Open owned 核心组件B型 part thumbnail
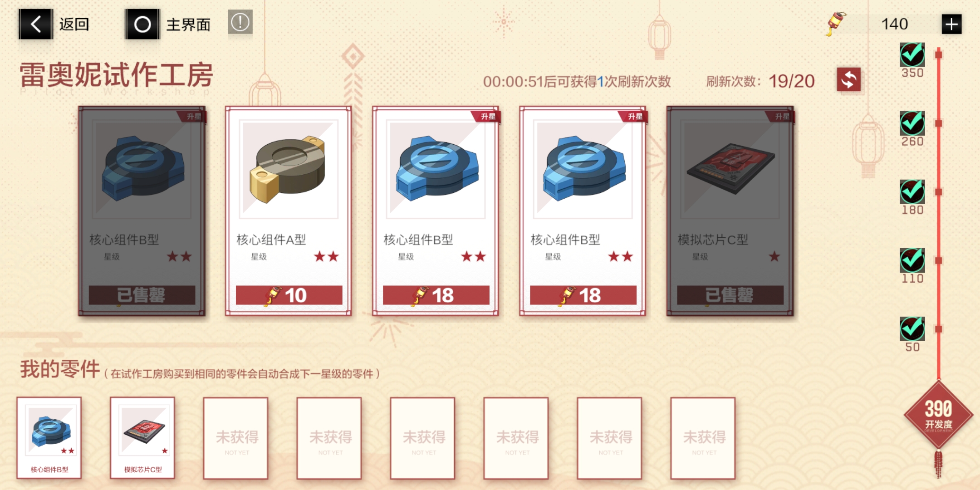This screenshot has width=980, height=490. click(x=49, y=438)
